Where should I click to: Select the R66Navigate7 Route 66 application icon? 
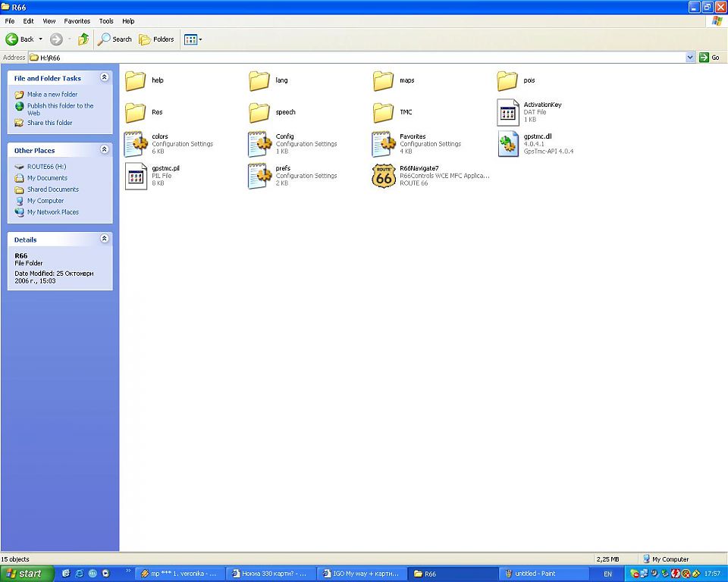click(384, 176)
